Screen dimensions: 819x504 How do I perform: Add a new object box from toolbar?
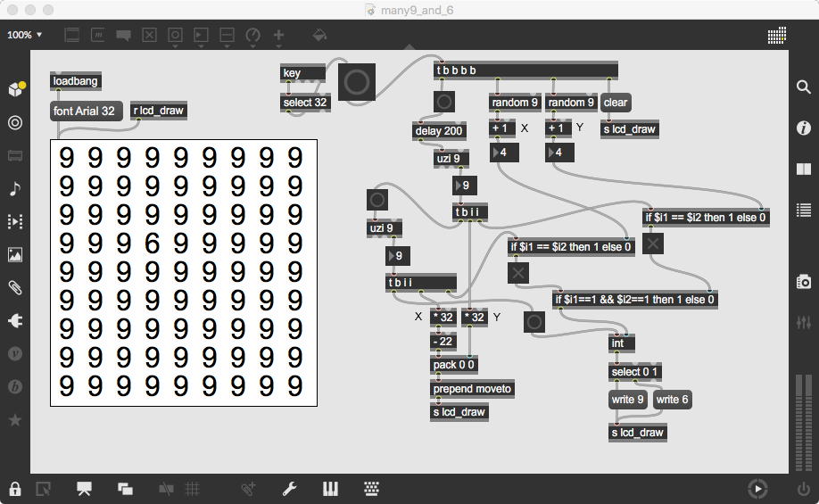pyautogui.click(x=72, y=35)
